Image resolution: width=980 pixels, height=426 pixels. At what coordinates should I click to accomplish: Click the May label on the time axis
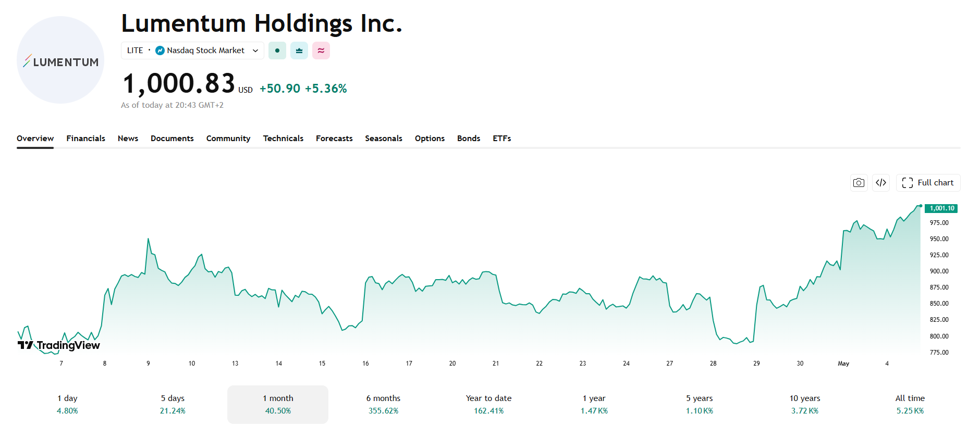coord(843,364)
